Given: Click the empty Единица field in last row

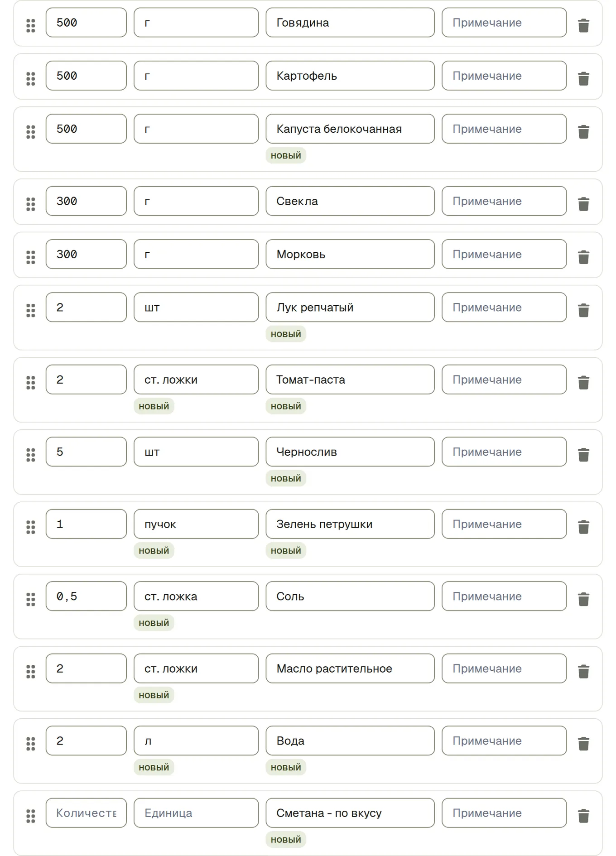Looking at the screenshot, I should click(196, 813).
